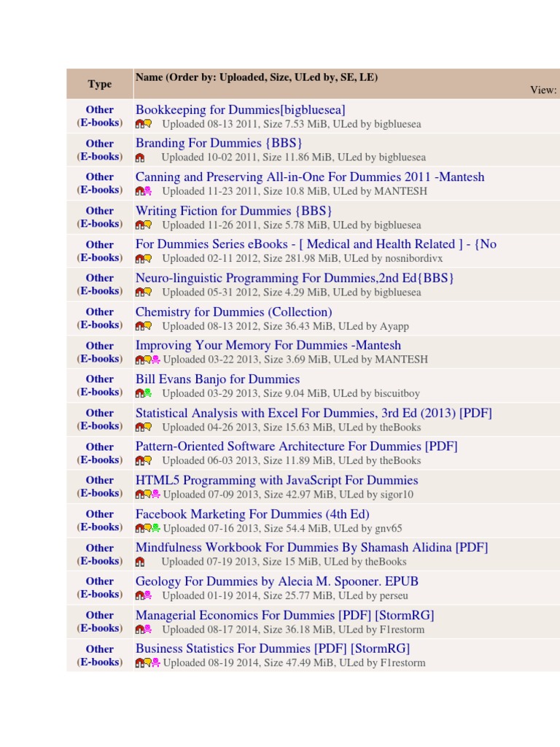
Task: Order results by SE seeders
Action: click(346, 77)
